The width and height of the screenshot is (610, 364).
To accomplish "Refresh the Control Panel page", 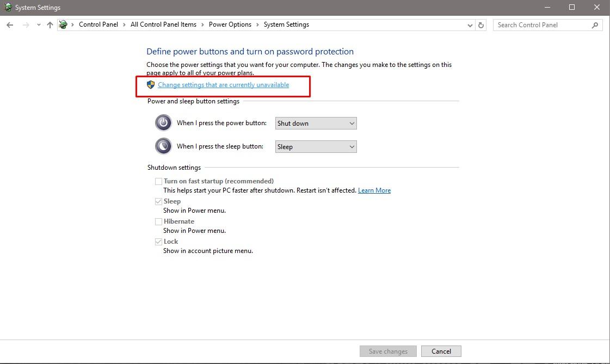I will coord(481,25).
